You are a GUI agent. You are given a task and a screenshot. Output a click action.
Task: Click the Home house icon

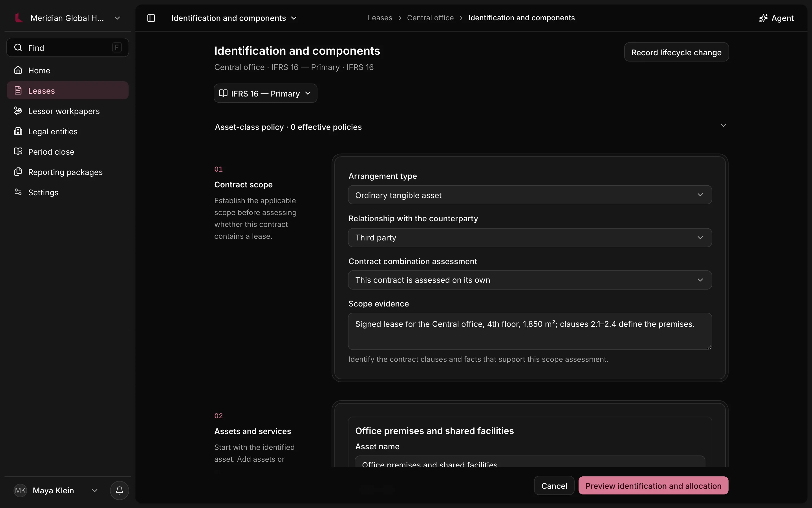pyautogui.click(x=18, y=70)
